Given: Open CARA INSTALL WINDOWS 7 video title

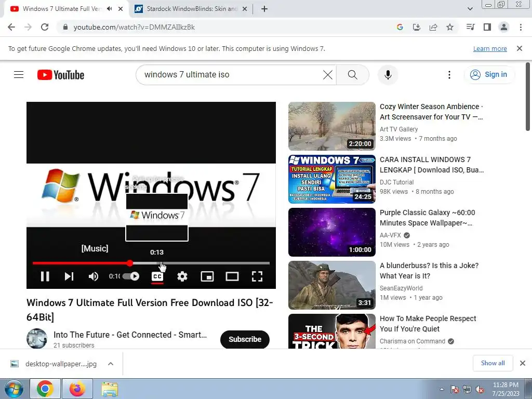Looking at the screenshot, I should [x=432, y=165].
